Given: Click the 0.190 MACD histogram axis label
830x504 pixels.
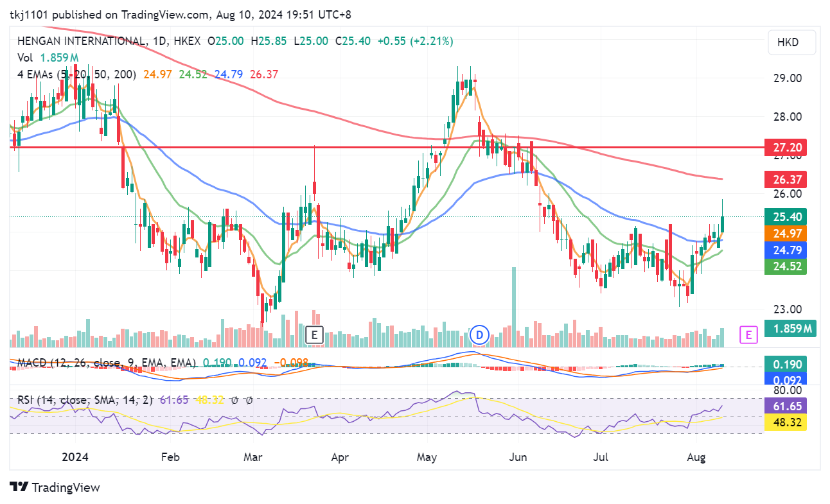Looking at the screenshot, I should click(x=786, y=364).
